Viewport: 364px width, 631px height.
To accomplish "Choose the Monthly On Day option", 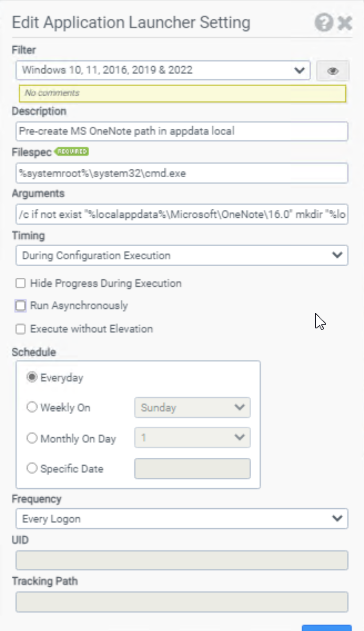I will (x=32, y=439).
